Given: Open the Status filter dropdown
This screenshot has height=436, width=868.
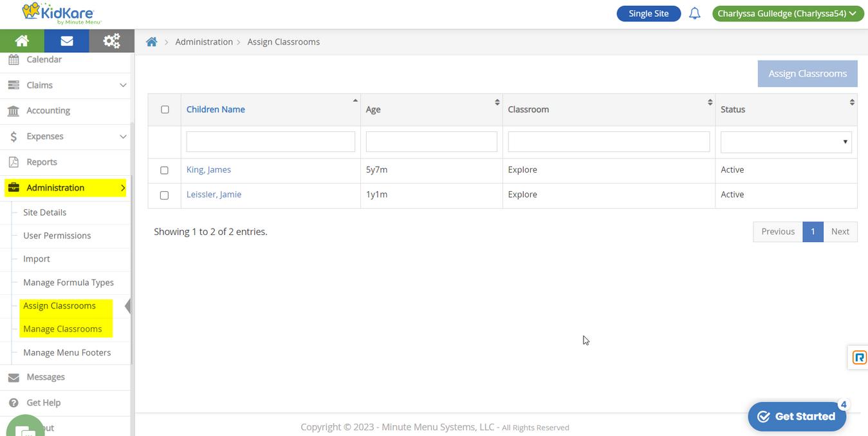Looking at the screenshot, I should click(786, 142).
